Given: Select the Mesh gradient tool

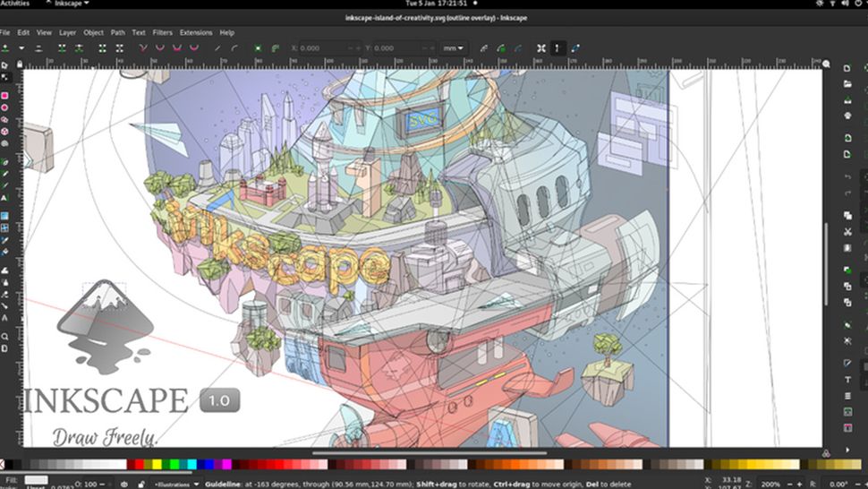Looking at the screenshot, I should [x=5, y=227].
